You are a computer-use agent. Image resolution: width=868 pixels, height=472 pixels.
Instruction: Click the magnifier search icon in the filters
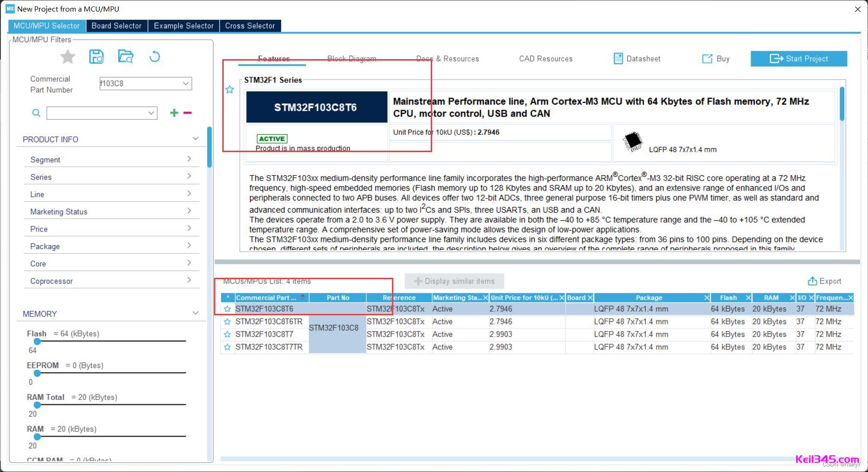tap(36, 113)
